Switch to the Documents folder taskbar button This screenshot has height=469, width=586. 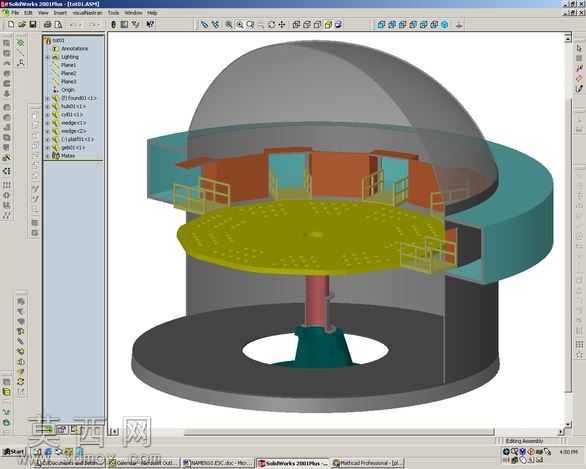69,463
